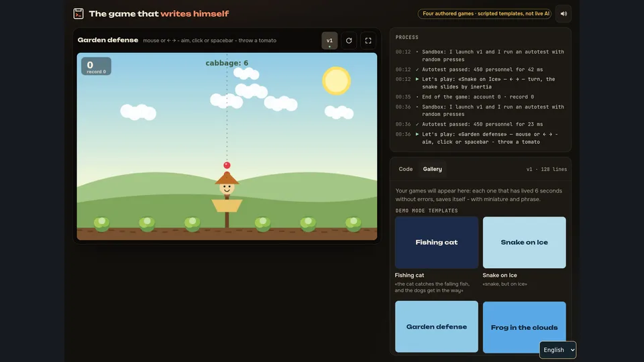Viewport: 644px width, 362px height.
Task: Click the terminal logo icon in the header
Action: [x=78, y=13]
